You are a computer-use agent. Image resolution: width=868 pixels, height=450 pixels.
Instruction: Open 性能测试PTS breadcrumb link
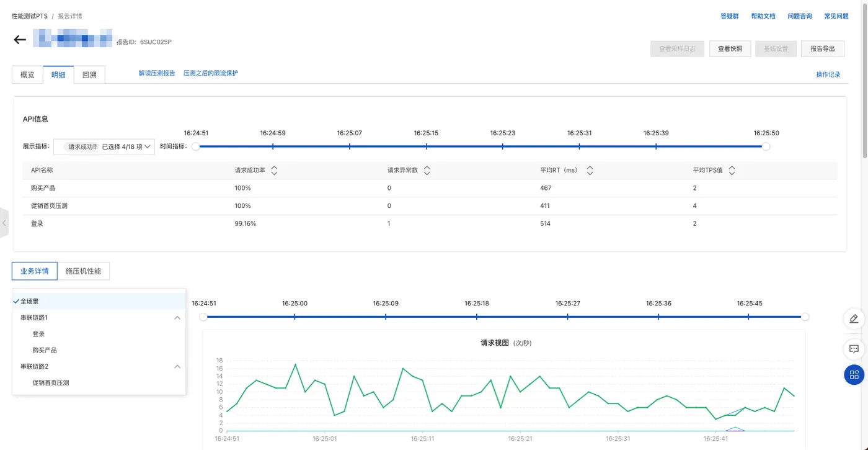click(x=30, y=16)
